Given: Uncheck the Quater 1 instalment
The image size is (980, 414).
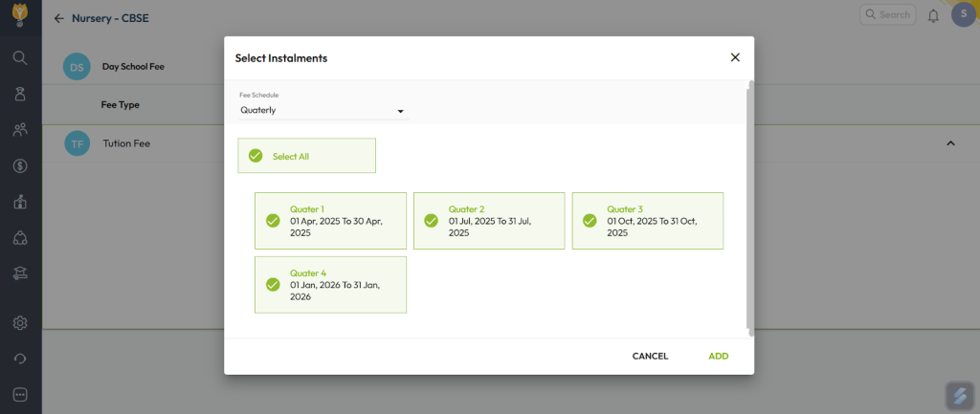Looking at the screenshot, I should tap(273, 221).
